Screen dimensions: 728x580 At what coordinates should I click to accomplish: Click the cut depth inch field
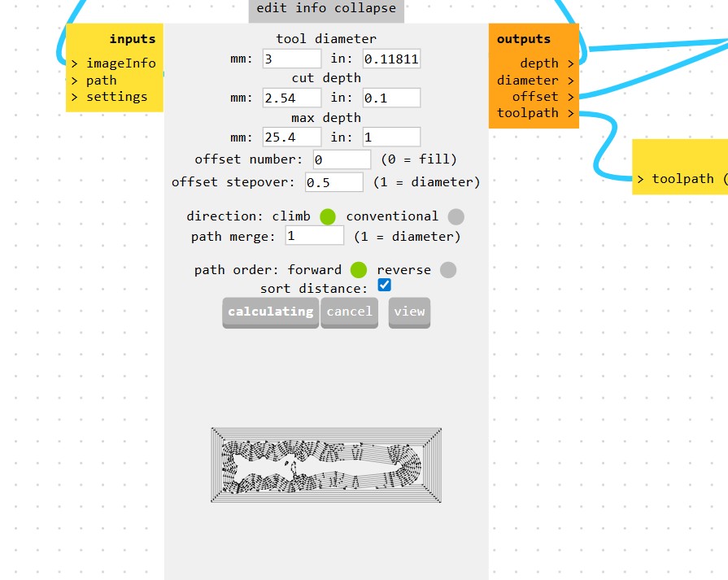point(391,98)
